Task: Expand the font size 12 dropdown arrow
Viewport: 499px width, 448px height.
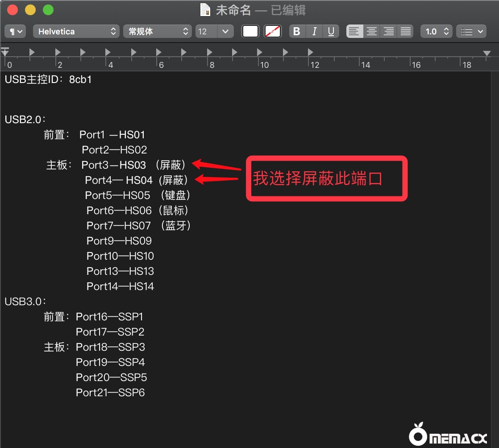Action: [x=225, y=32]
